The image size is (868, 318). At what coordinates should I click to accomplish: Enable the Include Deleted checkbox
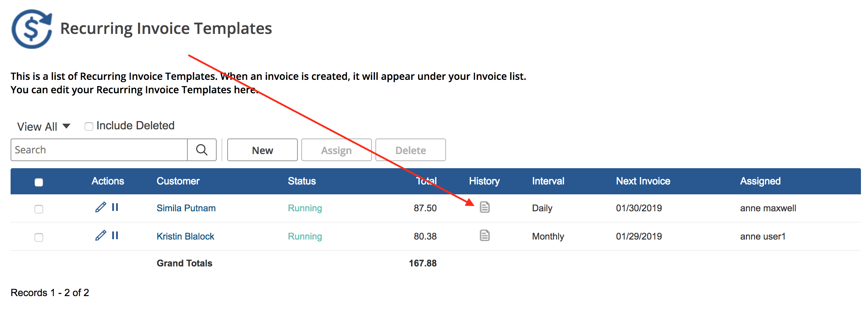pyautogui.click(x=88, y=126)
